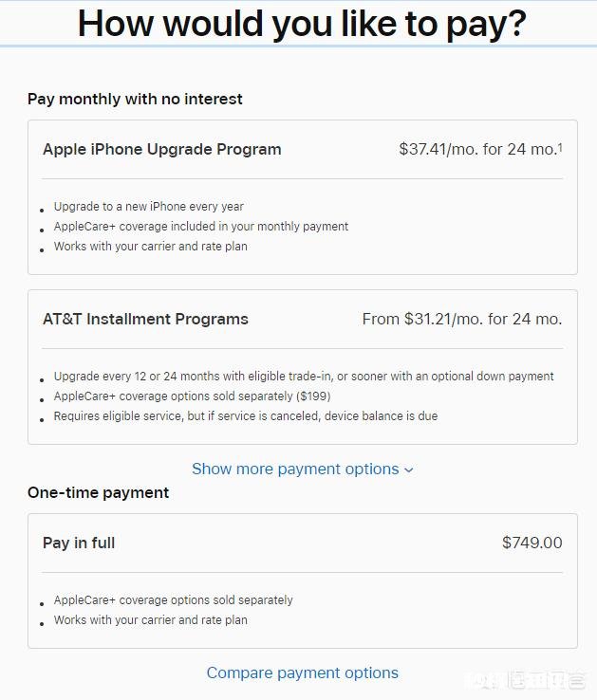Click "Upgrade every 12 or 24 months" bullet
597x700 pixels.
(304, 377)
